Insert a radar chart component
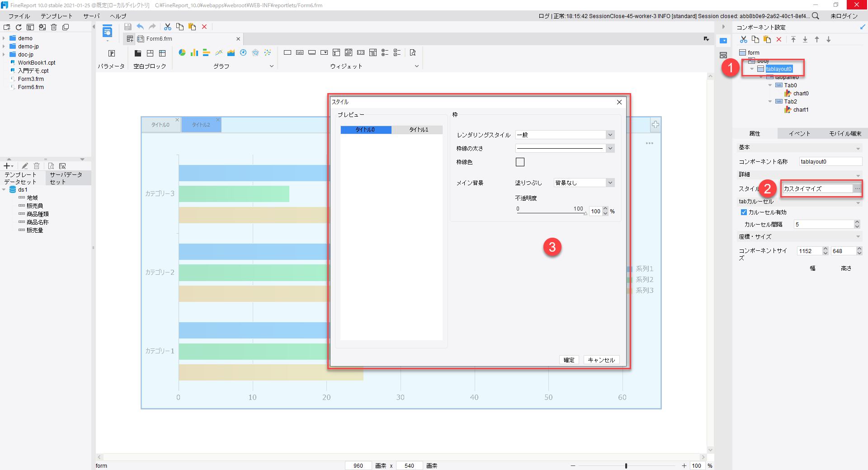Screen dimensions: 868x470 (255, 53)
